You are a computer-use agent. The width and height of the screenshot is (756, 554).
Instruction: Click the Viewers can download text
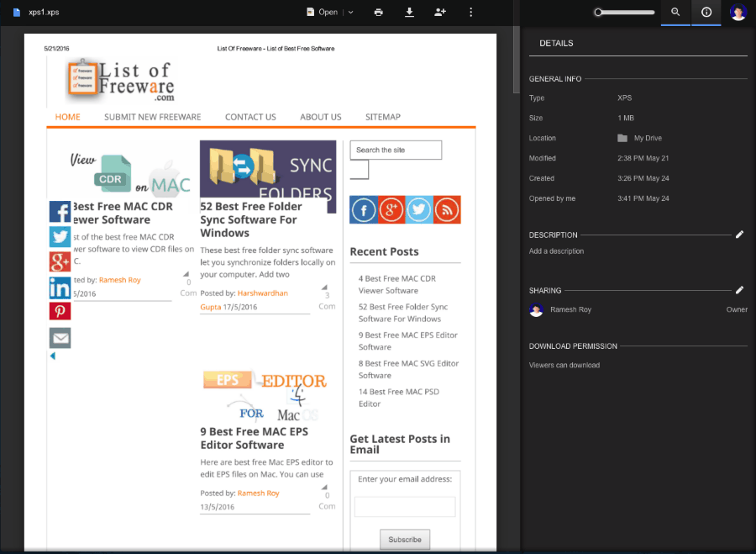click(x=564, y=366)
